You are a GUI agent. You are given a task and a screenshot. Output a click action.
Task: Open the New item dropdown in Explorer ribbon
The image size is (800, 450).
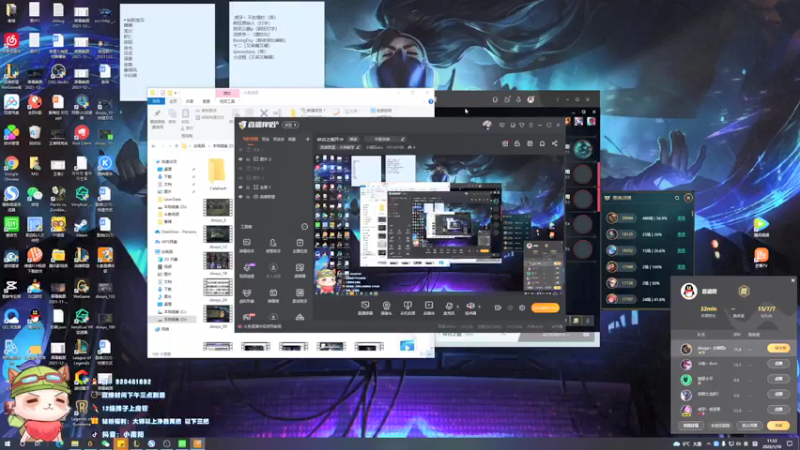click(312, 110)
